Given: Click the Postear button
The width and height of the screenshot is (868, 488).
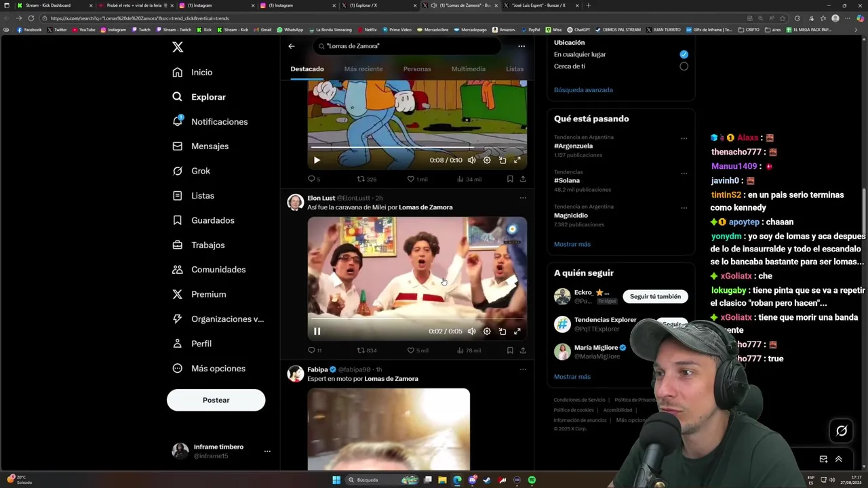Looking at the screenshot, I should click(216, 400).
